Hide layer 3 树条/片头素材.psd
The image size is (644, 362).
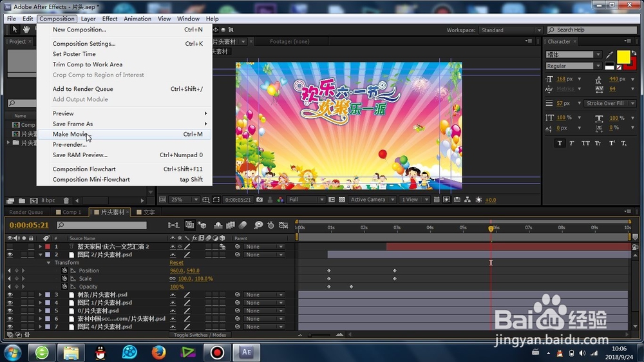pyautogui.click(x=10, y=294)
